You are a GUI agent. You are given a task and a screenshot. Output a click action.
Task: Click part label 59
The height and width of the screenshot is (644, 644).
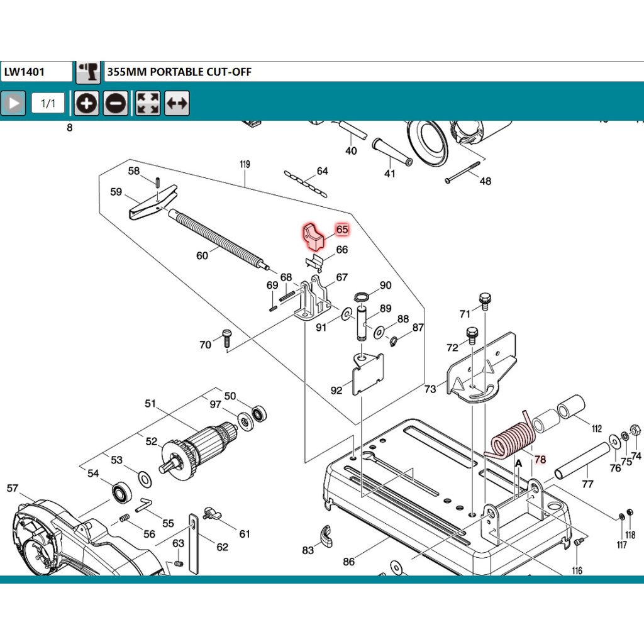pos(116,192)
